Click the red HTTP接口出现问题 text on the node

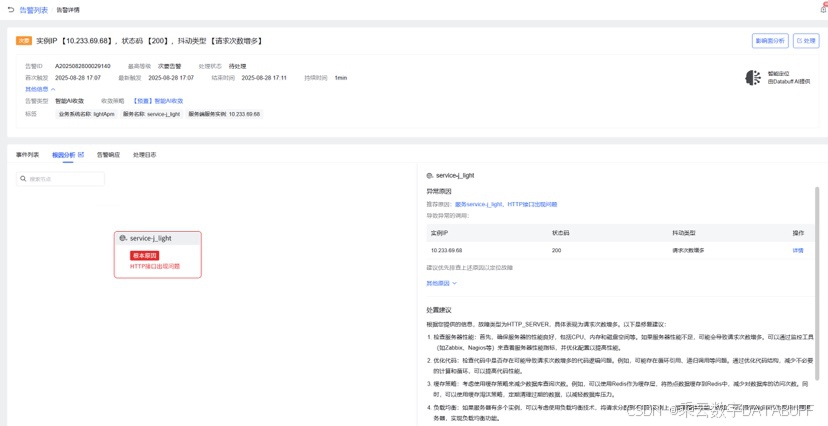point(155,267)
